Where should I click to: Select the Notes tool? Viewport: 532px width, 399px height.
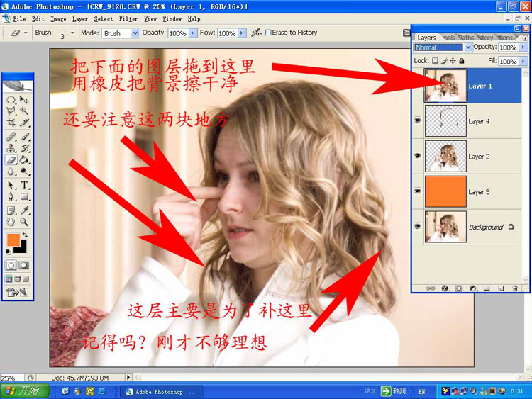coord(11,211)
